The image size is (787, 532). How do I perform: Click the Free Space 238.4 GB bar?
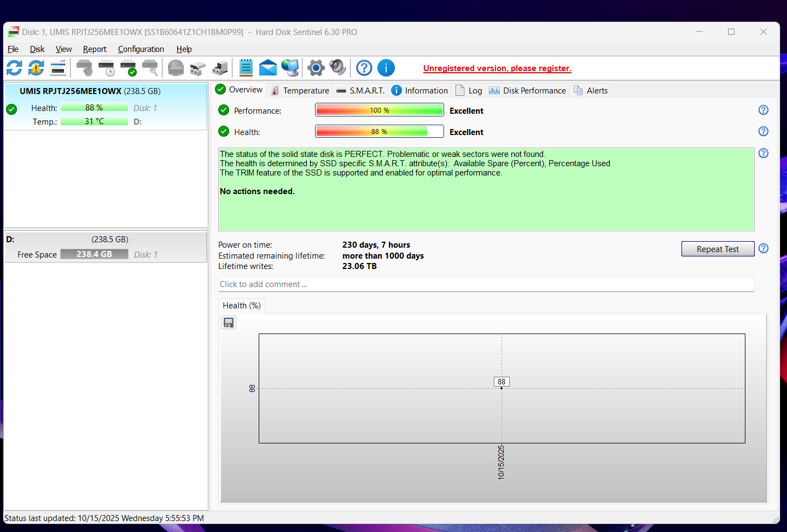94,254
